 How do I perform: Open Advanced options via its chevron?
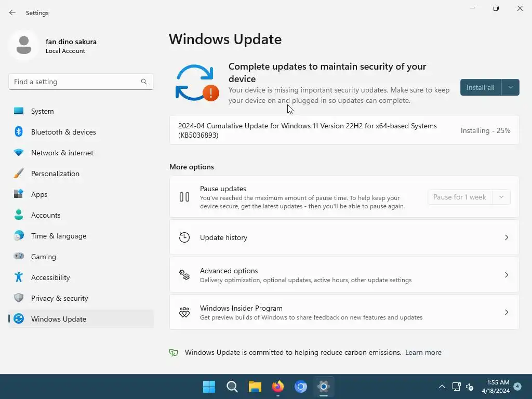[x=506, y=275]
